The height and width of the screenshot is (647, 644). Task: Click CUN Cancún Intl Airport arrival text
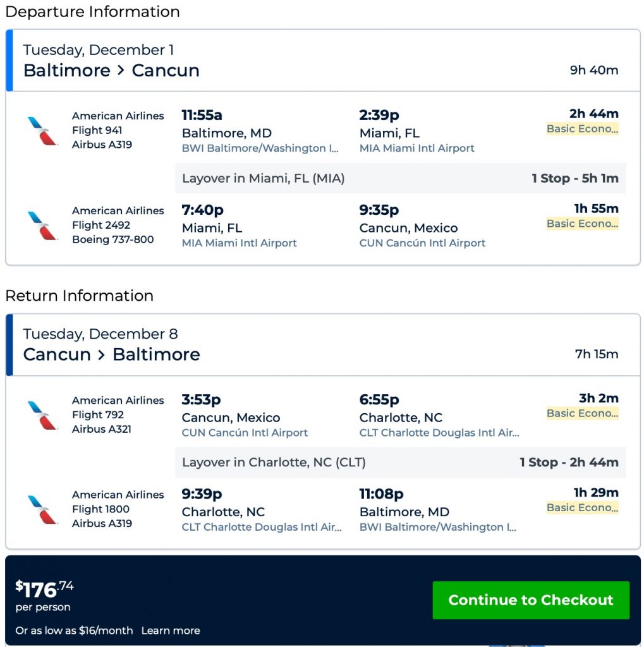[x=422, y=243]
